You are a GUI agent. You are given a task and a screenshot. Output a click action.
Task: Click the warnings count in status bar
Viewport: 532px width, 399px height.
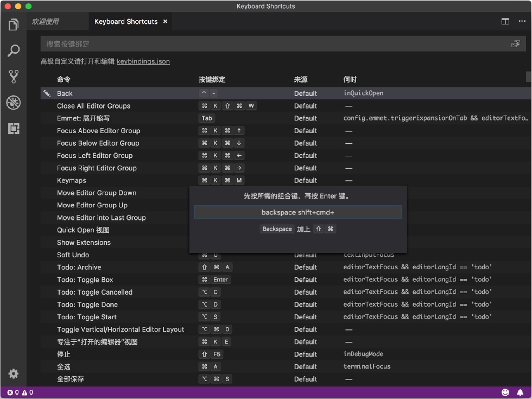click(28, 392)
